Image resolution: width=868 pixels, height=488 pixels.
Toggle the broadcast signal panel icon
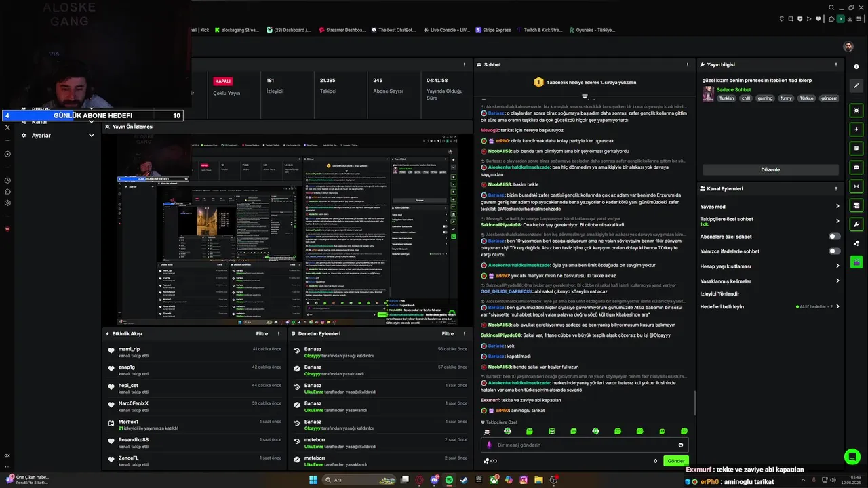click(856, 186)
